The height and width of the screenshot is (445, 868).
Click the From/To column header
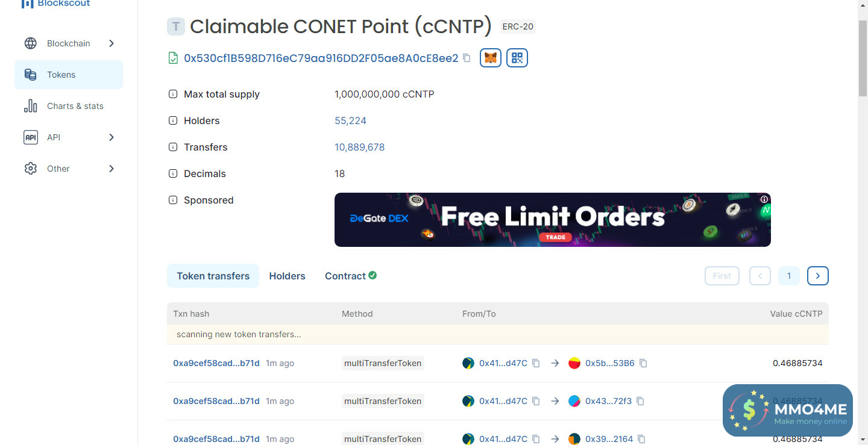[479, 314]
